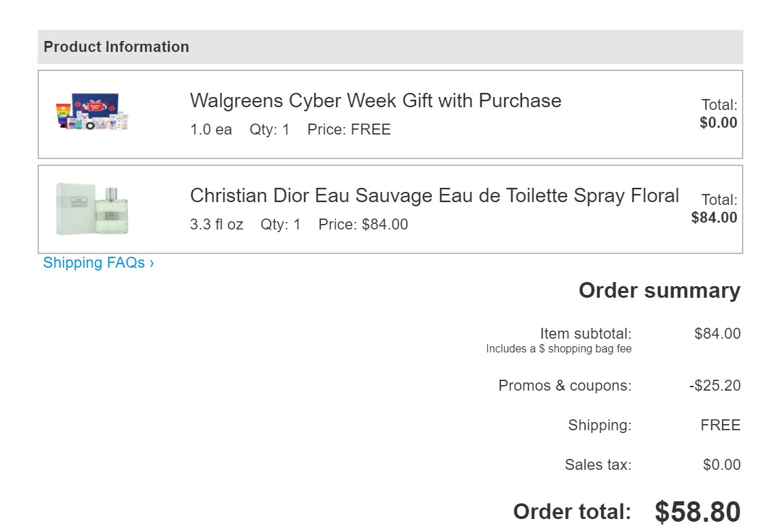Click the Order summary heading

pyautogui.click(x=659, y=291)
